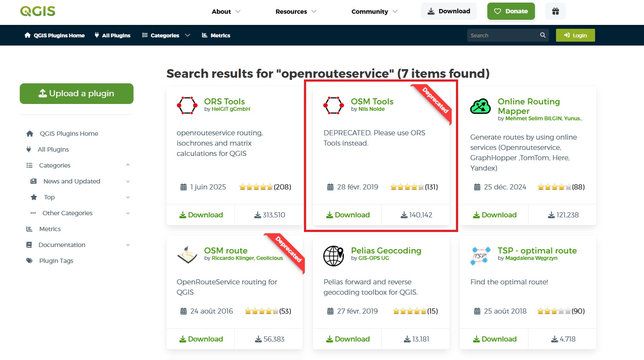Download the ORS Tools plugin
Image resolution: width=644 pixels, height=360 pixels.
point(201,215)
